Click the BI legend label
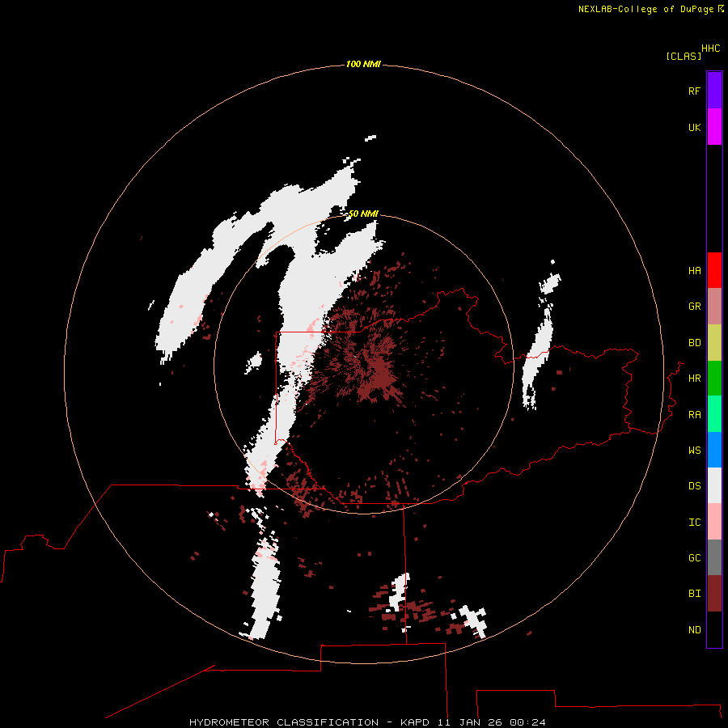The width and height of the screenshot is (728, 728). pyautogui.click(x=694, y=594)
